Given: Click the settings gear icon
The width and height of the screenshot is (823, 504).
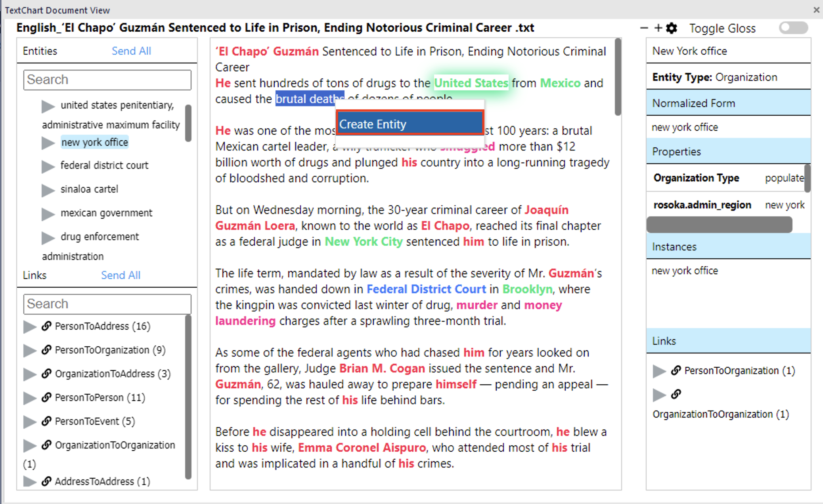Looking at the screenshot, I should (672, 28).
